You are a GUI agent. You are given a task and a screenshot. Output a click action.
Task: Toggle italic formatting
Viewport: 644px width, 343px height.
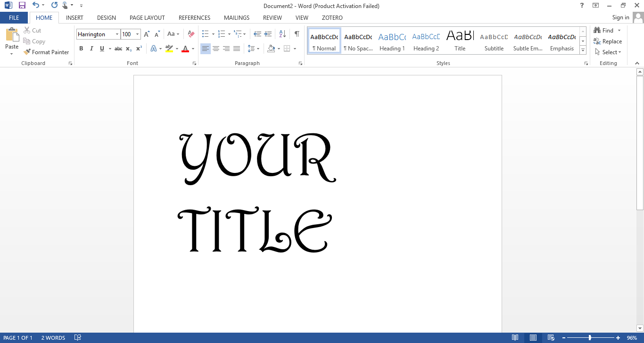click(91, 49)
